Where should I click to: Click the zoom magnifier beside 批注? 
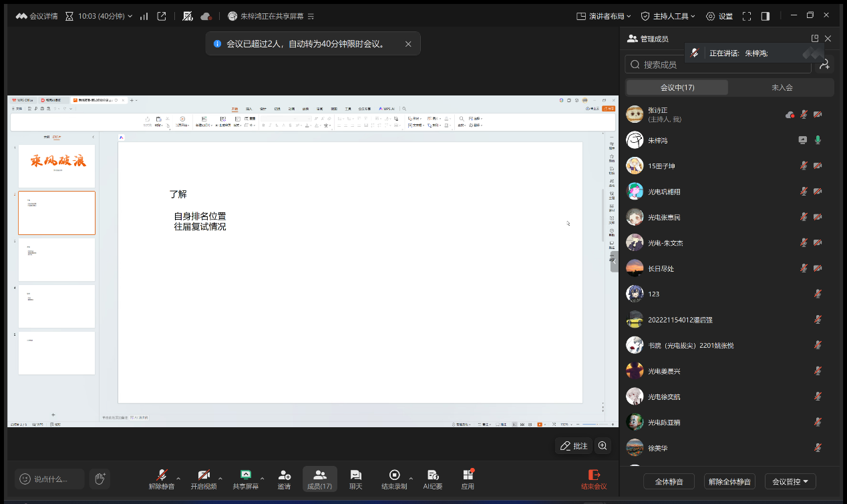coord(603,445)
